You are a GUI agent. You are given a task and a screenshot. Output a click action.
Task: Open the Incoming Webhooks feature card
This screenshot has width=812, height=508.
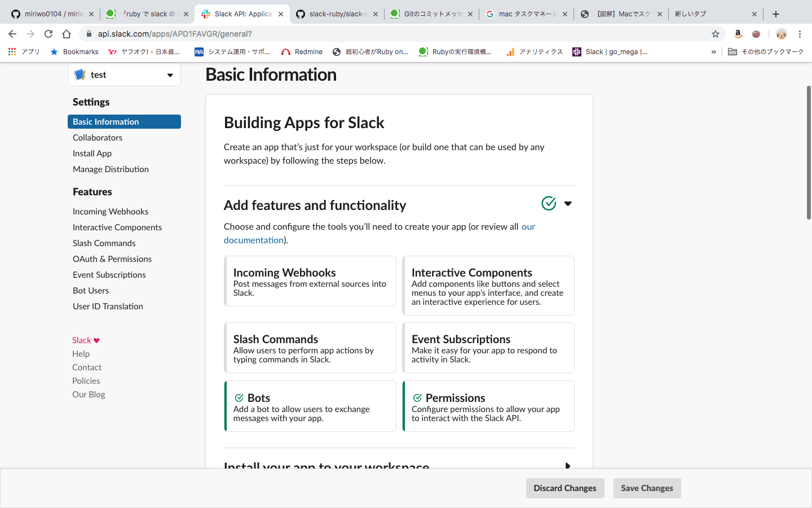point(310,281)
